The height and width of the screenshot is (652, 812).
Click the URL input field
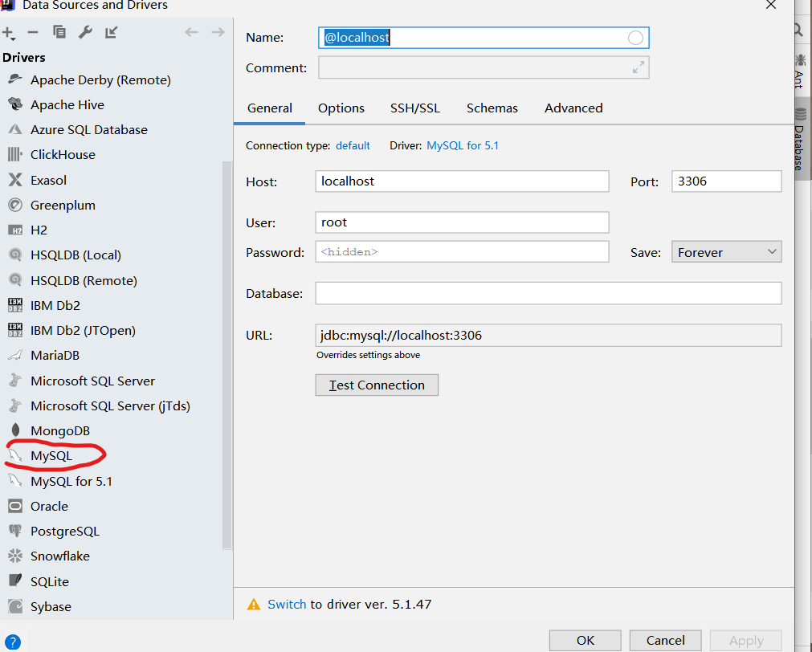549,335
